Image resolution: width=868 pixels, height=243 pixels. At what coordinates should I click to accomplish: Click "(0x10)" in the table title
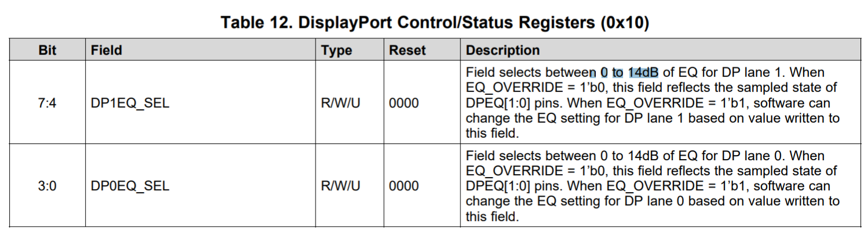coord(625,23)
